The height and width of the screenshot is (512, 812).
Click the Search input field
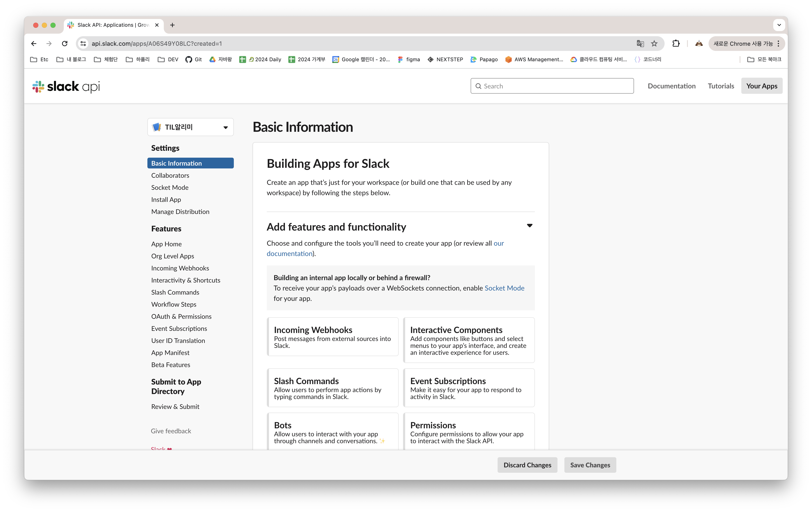tap(552, 86)
